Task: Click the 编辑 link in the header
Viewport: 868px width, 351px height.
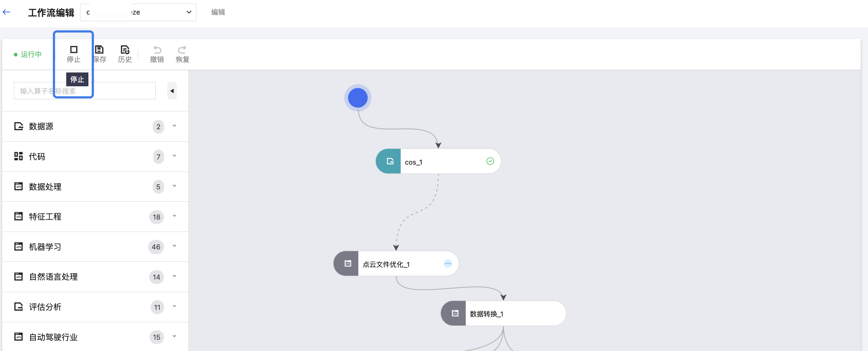Action: click(x=218, y=12)
